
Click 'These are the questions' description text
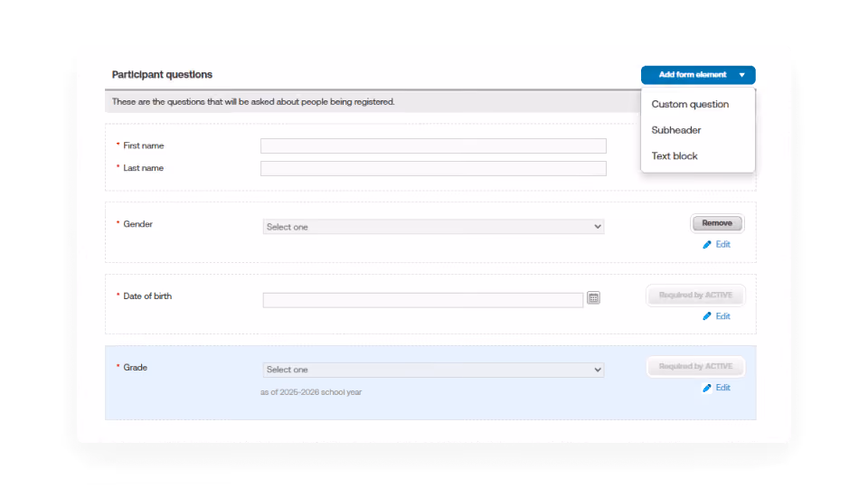coord(253,102)
